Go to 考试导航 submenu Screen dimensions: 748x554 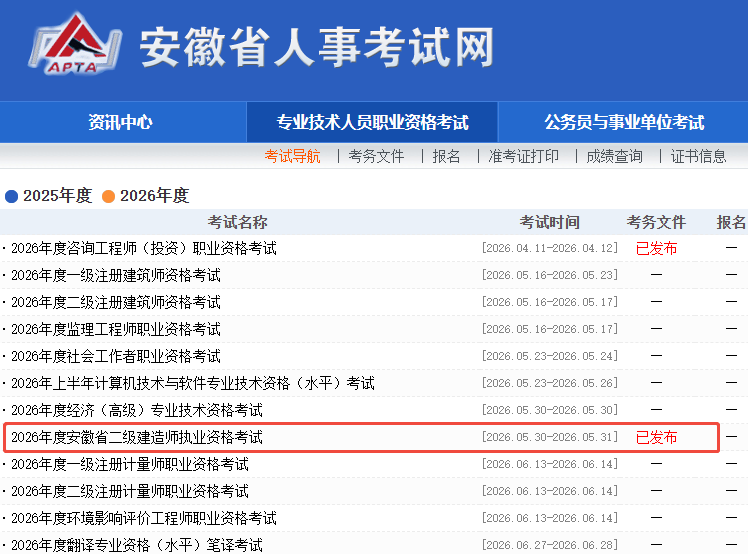292,156
